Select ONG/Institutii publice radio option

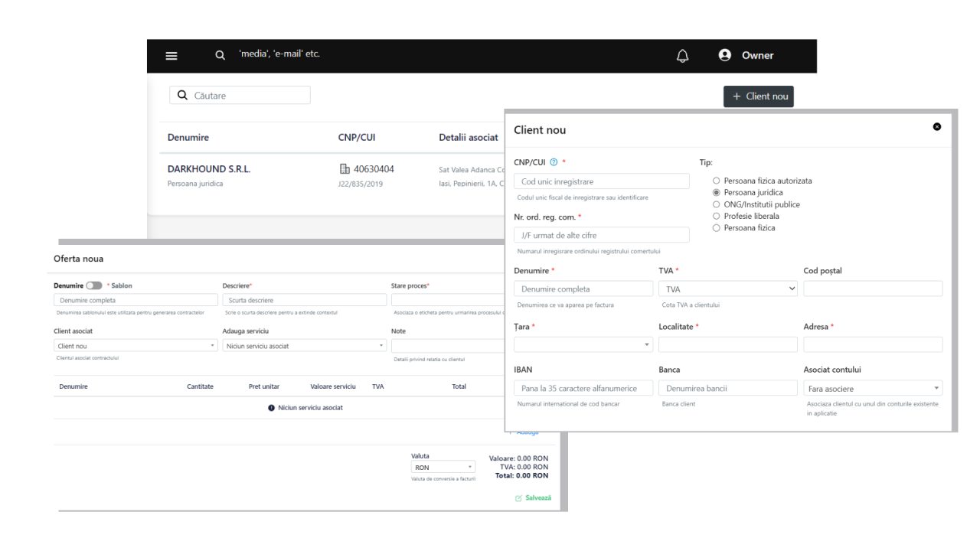(x=717, y=204)
